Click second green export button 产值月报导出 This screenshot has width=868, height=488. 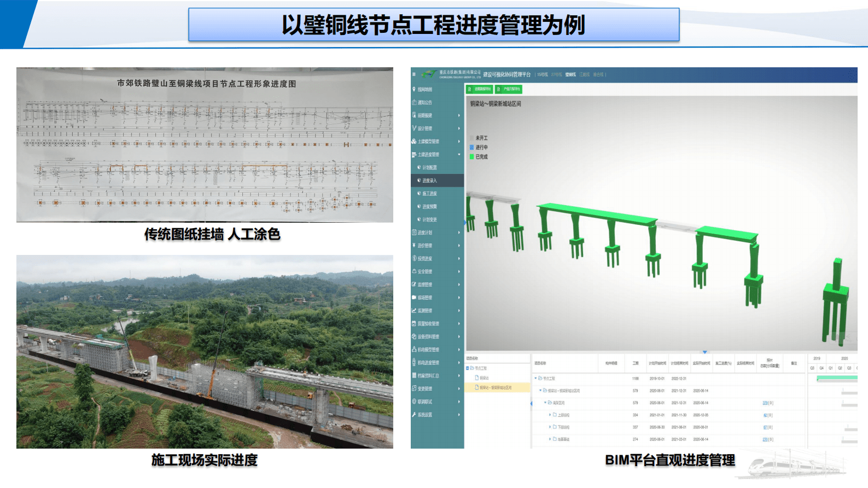[x=508, y=89]
